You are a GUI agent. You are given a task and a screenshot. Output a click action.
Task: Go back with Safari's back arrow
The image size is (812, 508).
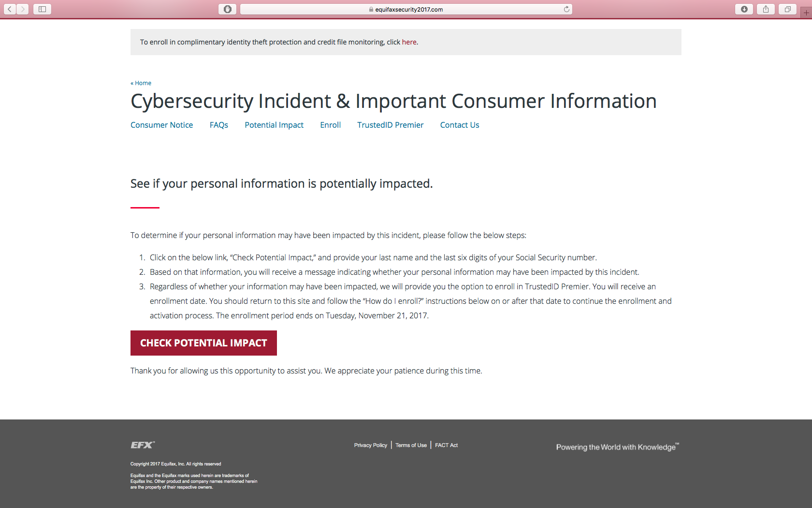pos(10,9)
